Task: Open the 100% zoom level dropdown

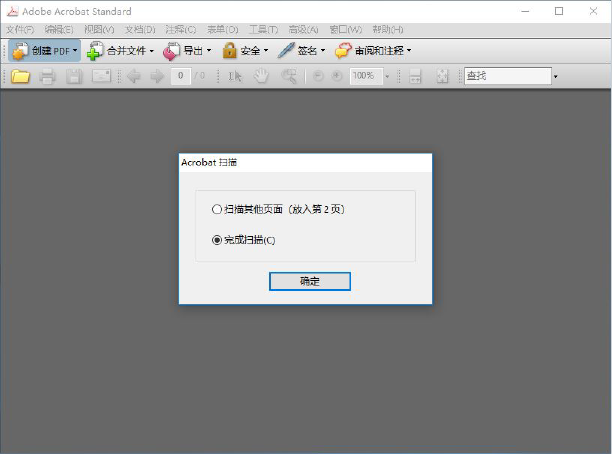Action: point(387,76)
